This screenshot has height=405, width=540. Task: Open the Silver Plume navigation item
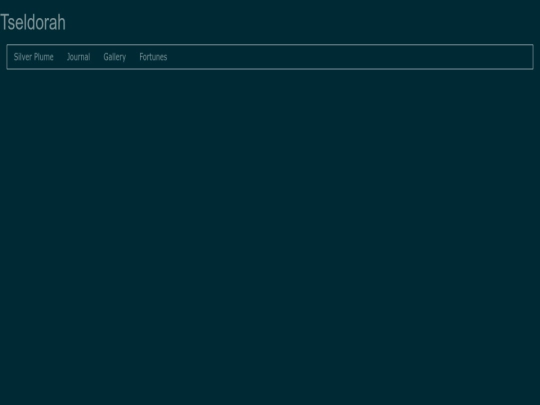click(x=33, y=57)
